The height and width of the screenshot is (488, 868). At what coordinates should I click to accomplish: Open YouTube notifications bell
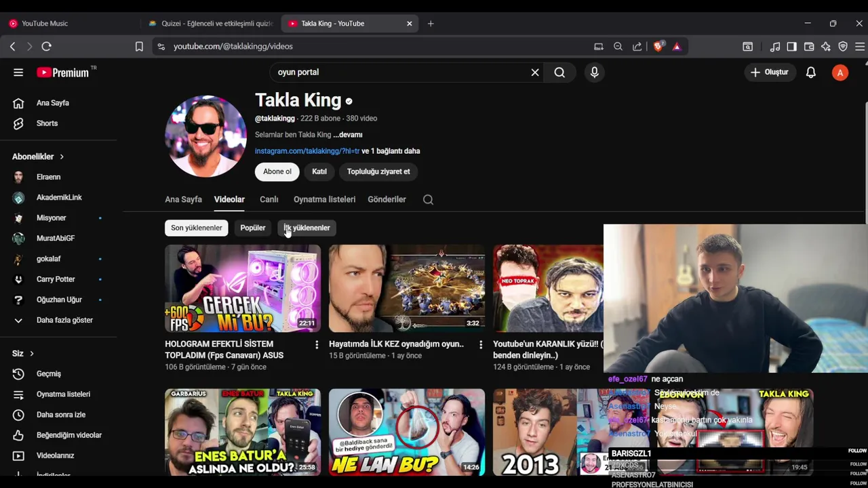pyautogui.click(x=810, y=73)
